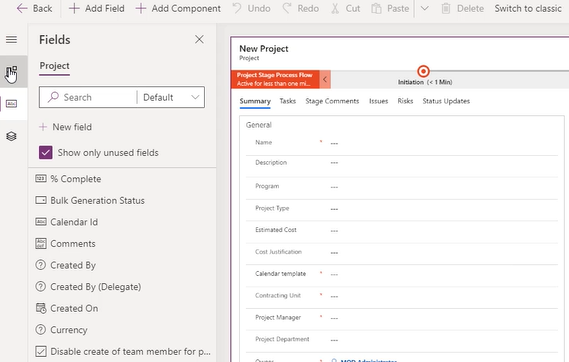Open the Default filter dropdown
Image resolution: width=569 pixels, height=362 pixels.
[171, 97]
